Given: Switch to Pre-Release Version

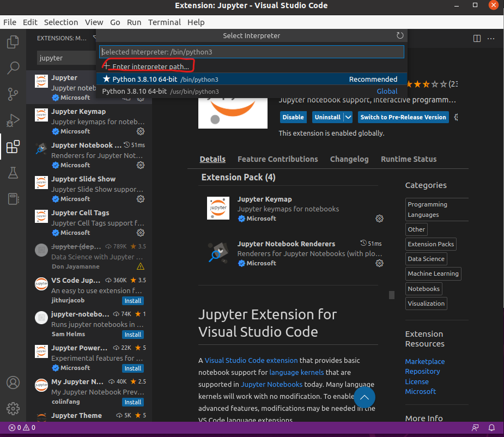Looking at the screenshot, I should pos(403,117).
